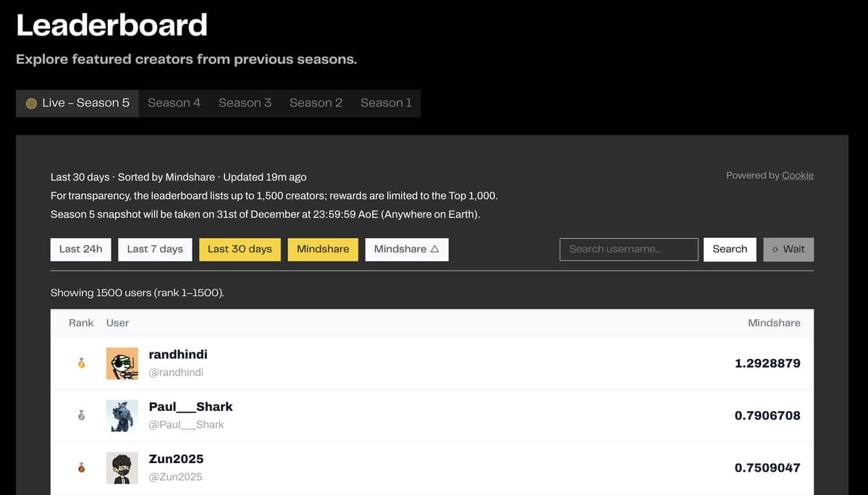
Task: Click Zun2025's avatar image
Action: coord(122,467)
